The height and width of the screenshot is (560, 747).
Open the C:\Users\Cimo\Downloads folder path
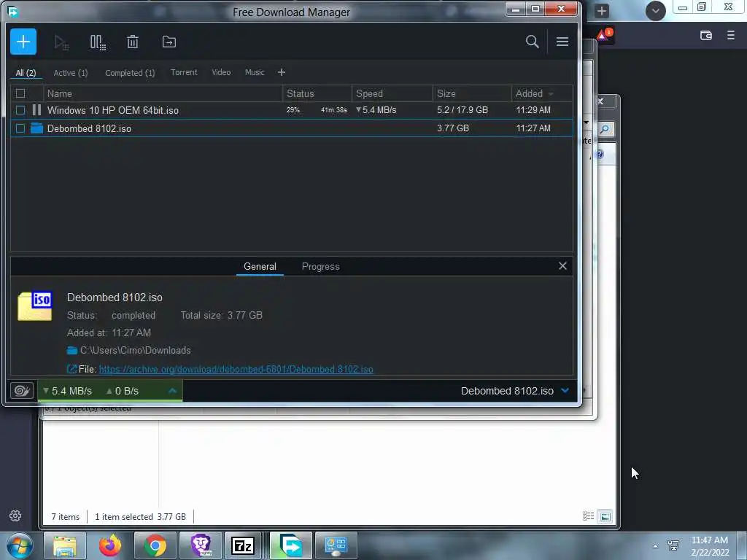[x=135, y=351]
